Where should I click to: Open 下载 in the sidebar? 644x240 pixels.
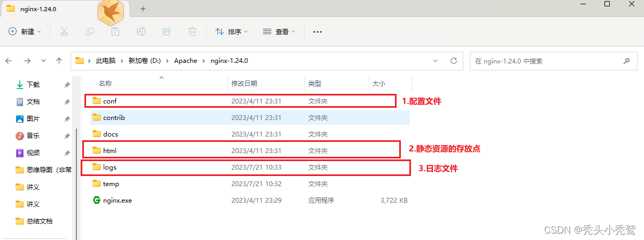(33, 84)
